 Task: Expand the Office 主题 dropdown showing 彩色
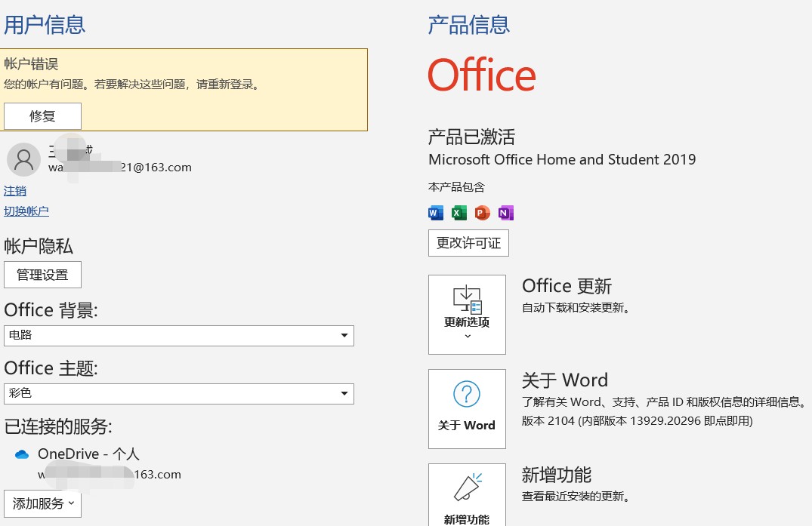click(179, 394)
